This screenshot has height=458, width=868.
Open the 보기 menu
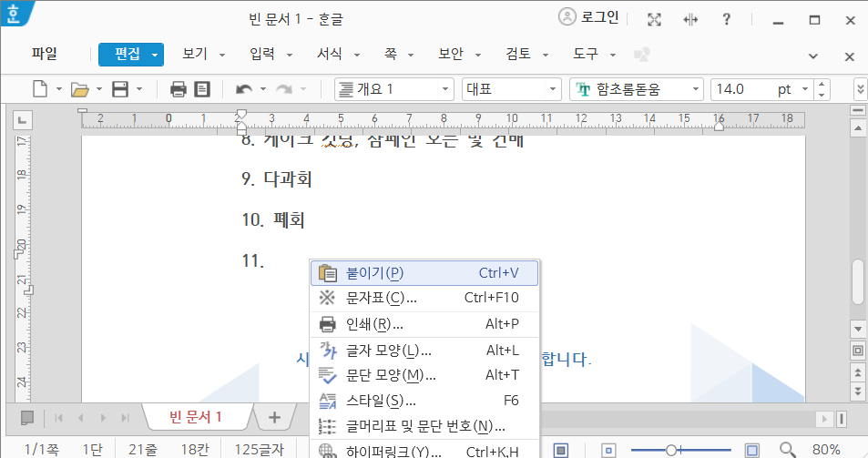coord(195,54)
